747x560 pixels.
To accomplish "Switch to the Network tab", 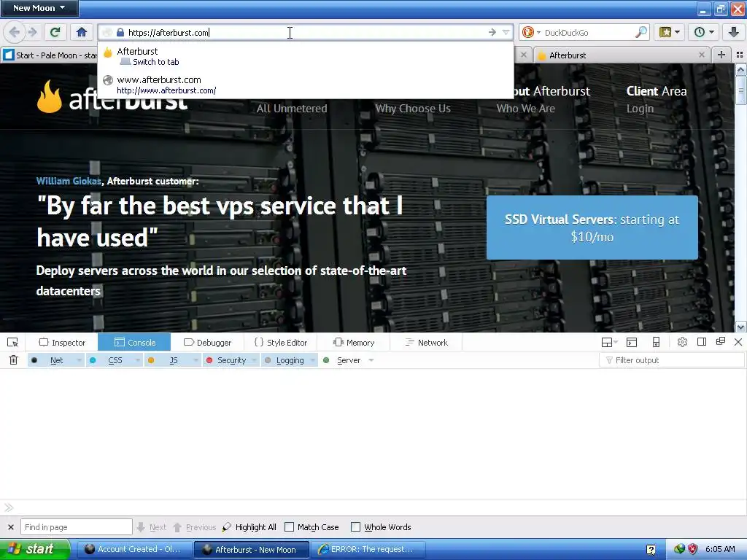I will tap(426, 343).
